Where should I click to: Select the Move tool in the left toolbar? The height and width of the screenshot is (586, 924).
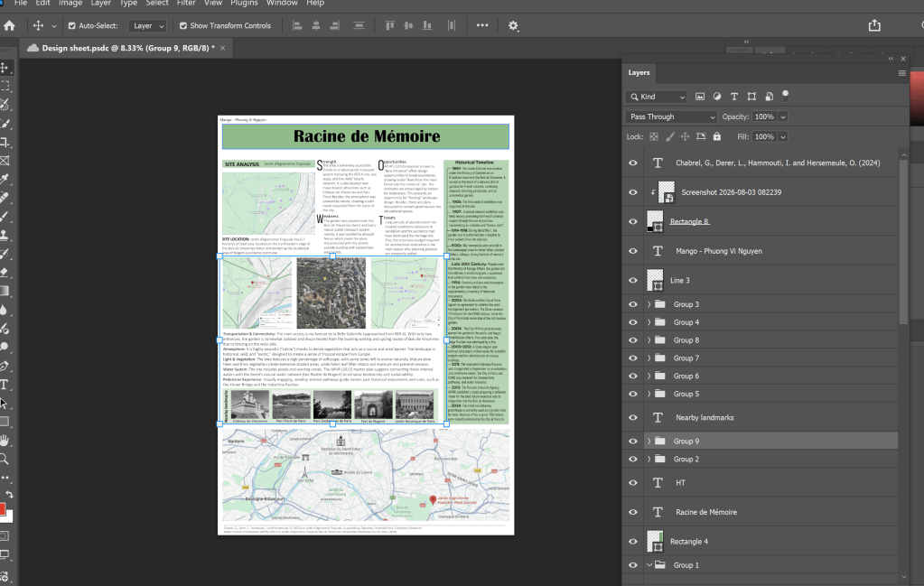coord(5,68)
